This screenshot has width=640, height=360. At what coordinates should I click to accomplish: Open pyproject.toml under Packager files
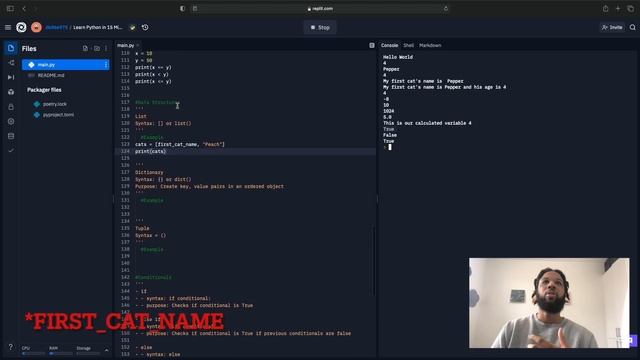click(x=58, y=115)
